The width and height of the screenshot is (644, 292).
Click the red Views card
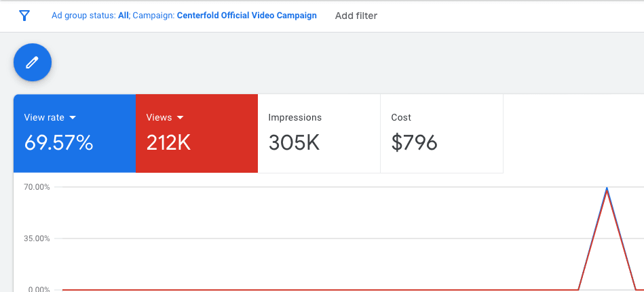point(197,133)
